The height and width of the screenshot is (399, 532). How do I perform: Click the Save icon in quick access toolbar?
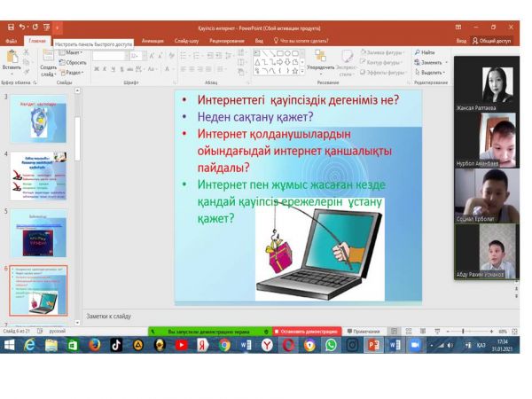pyautogui.click(x=10, y=28)
